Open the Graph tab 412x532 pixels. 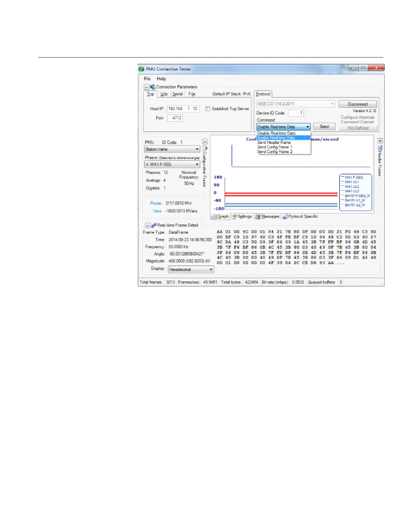[x=220, y=217]
